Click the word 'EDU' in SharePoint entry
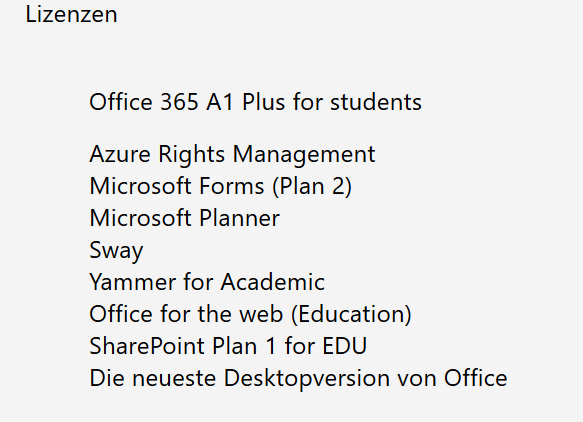 point(345,346)
